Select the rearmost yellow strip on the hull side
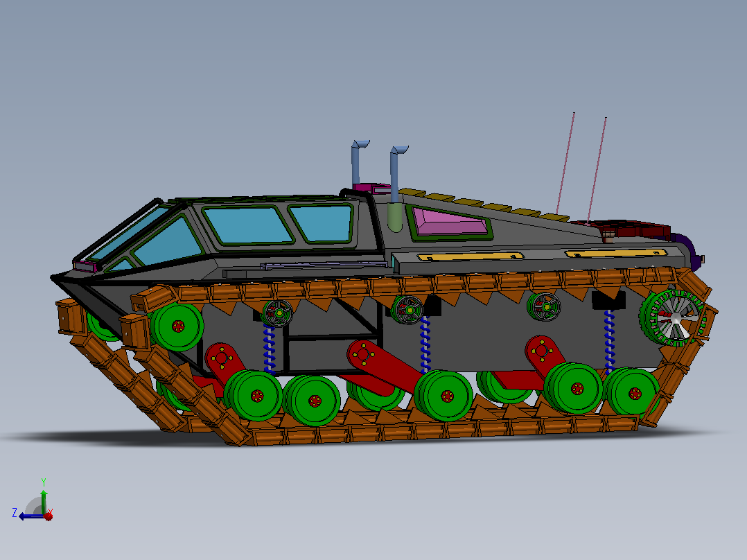 [615, 252]
